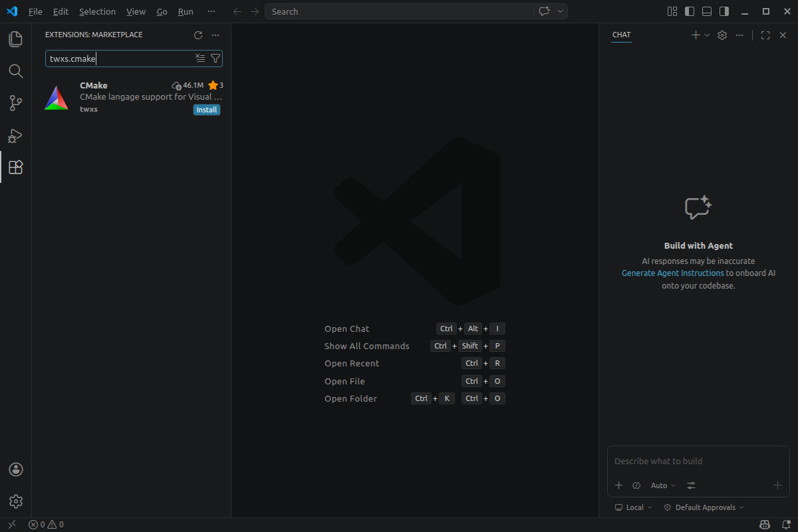Open the Manage gear in activity bar
The height and width of the screenshot is (532, 798).
tap(16, 501)
